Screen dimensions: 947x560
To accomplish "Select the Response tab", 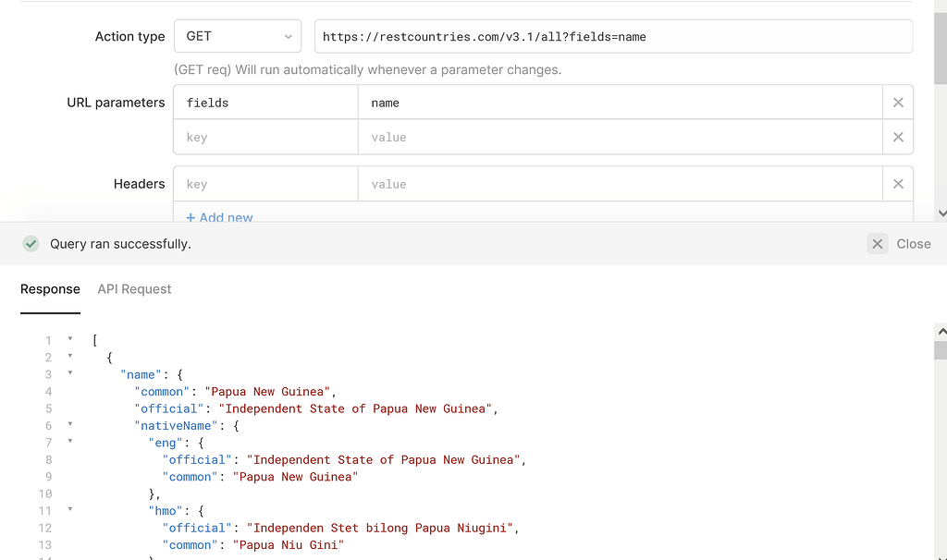I will [x=50, y=289].
